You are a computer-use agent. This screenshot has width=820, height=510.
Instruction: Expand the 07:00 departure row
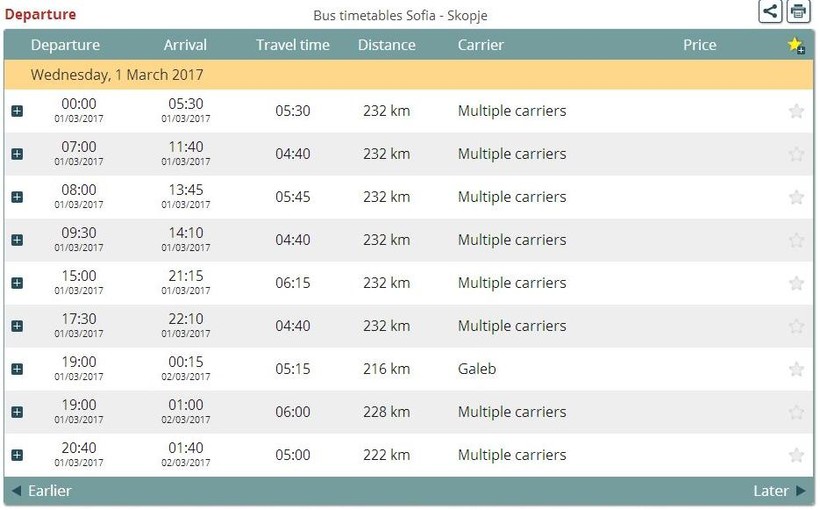coord(17,154)
